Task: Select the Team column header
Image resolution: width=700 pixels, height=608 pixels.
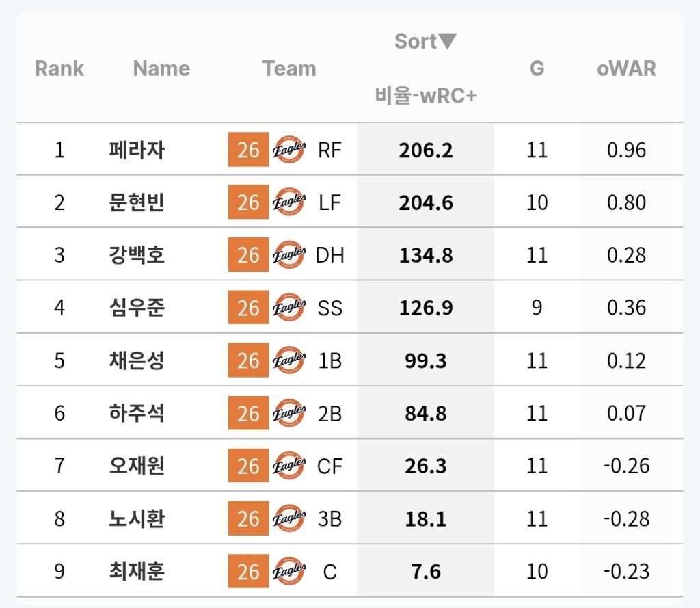Action: click(289, 68)
